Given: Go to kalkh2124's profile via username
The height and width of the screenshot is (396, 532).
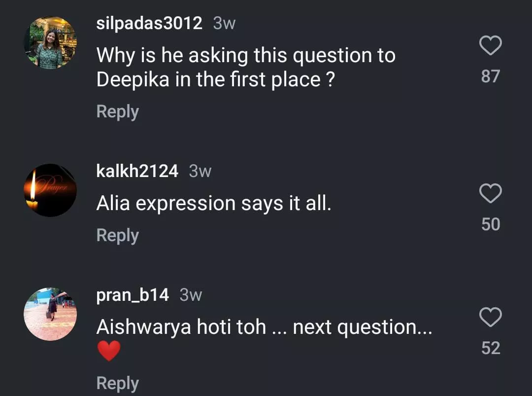Looking at the screenshot, I should pyautogui.click(x=137, y=171).
